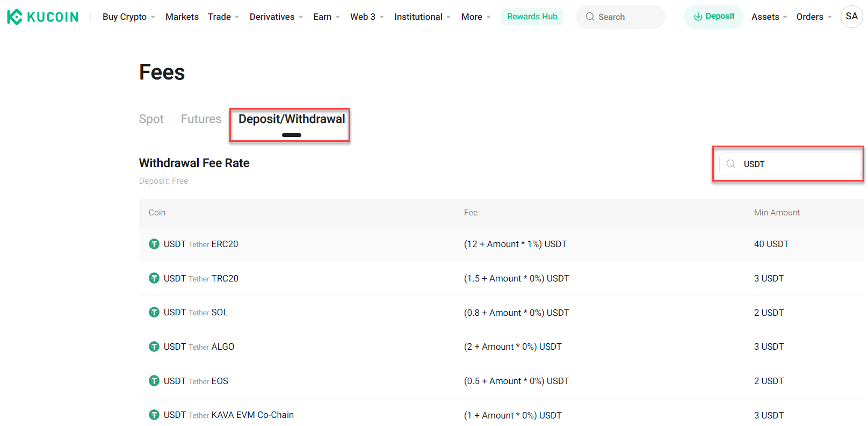Click the KuCoin logo
The image size is (868, 426).
click(x=42, y=17)
